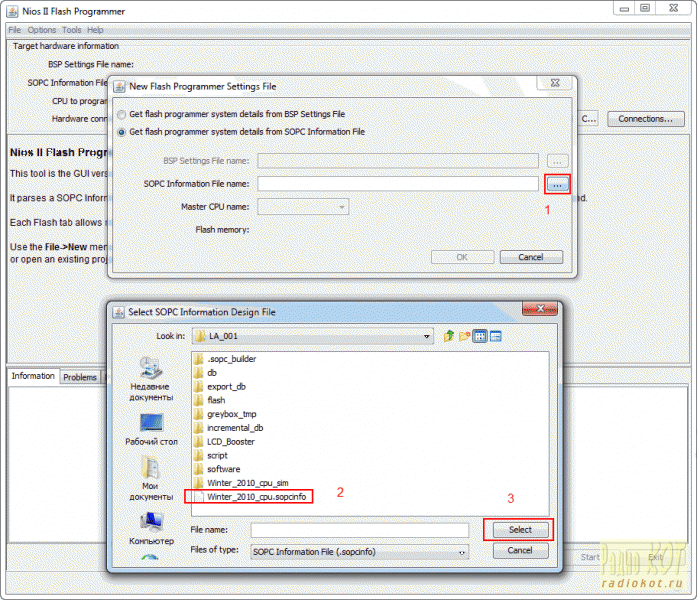Switch to the Problems tab

coord(80,377)
